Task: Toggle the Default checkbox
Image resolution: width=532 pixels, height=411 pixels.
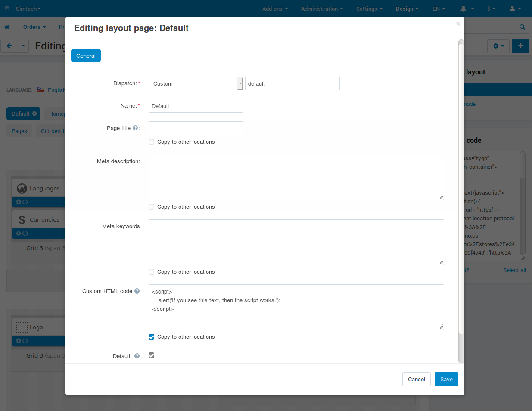Action: click(x=152, y=355)
